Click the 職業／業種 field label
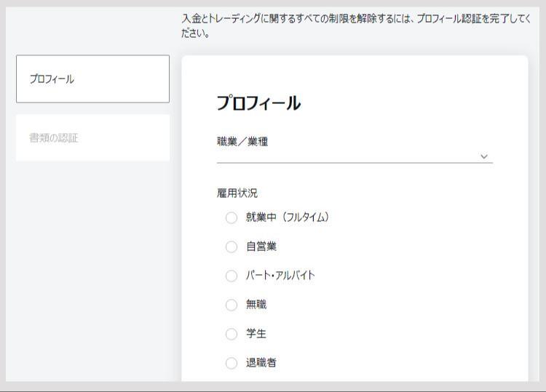546x392 pixels. [x=242, y=142]
